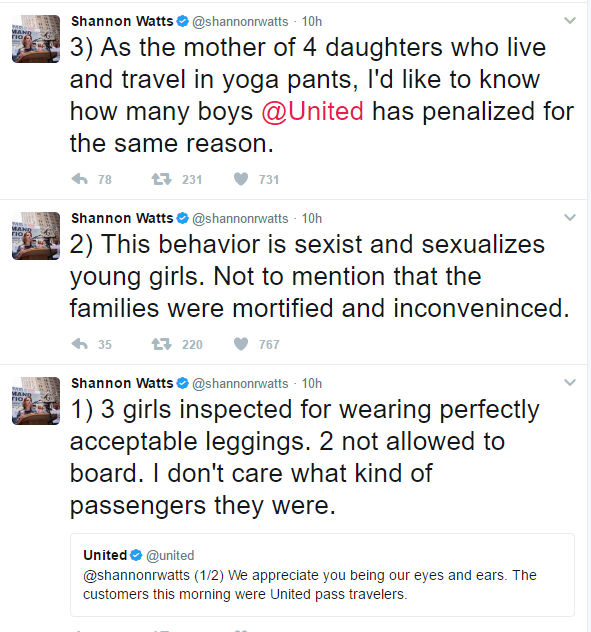
Task: Retweet the tweet about 4 daughters
Action: tap(162, 179)
